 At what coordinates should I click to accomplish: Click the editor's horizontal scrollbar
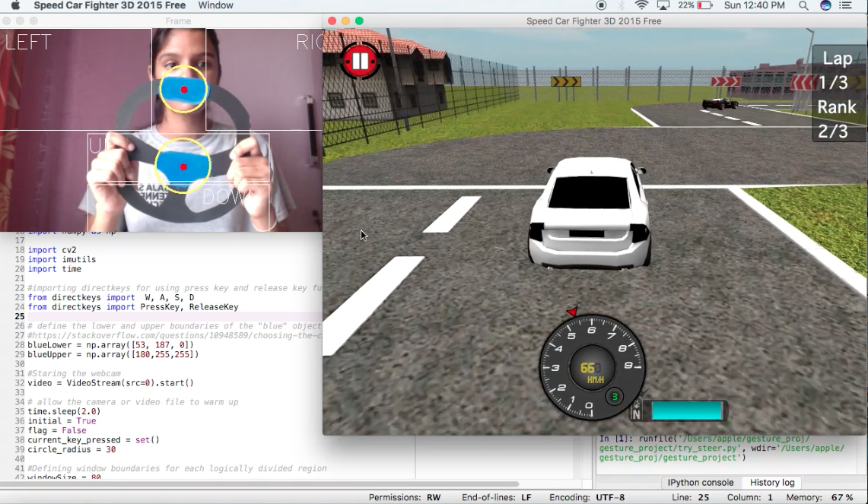259,484
